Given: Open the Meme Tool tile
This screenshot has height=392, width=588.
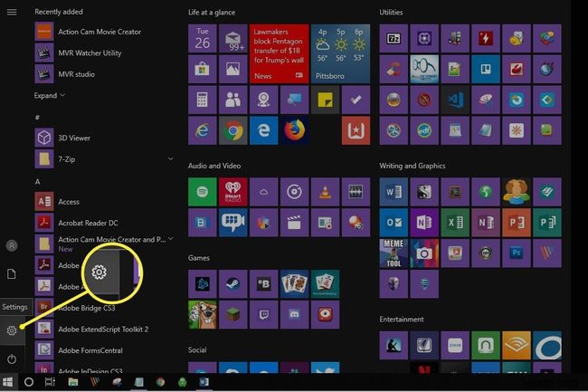Looking at the screenshot, I should coord(394,253).
